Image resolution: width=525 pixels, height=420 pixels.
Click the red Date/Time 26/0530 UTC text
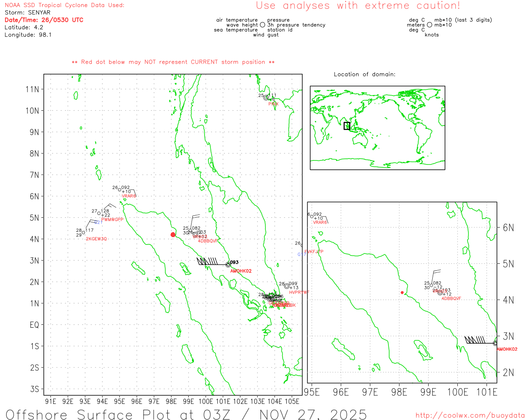click(44, 20)
